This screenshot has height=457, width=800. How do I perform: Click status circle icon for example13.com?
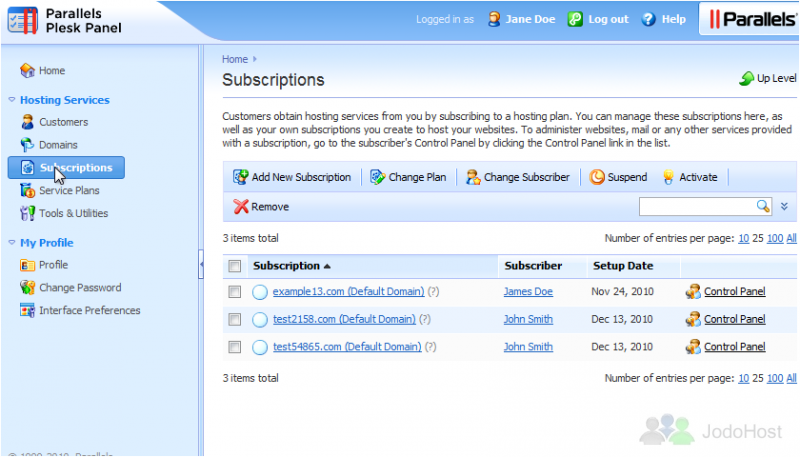[x=260, y=292]
